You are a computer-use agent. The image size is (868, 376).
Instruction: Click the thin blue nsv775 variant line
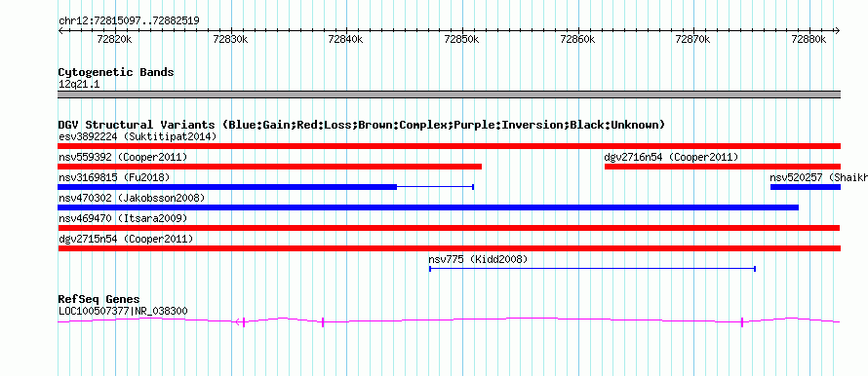pyautogui.click(x=592, y=269)
